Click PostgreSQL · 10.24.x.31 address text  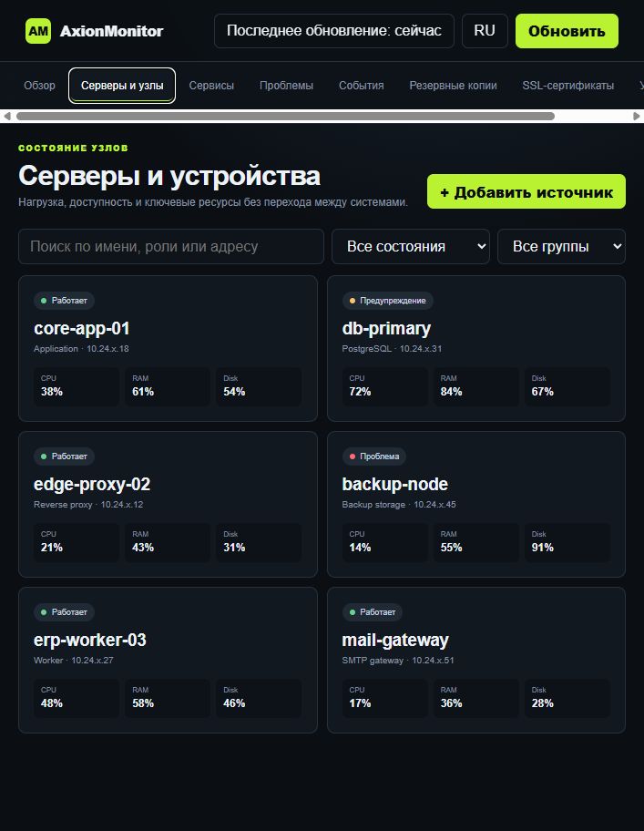[392, 349]
